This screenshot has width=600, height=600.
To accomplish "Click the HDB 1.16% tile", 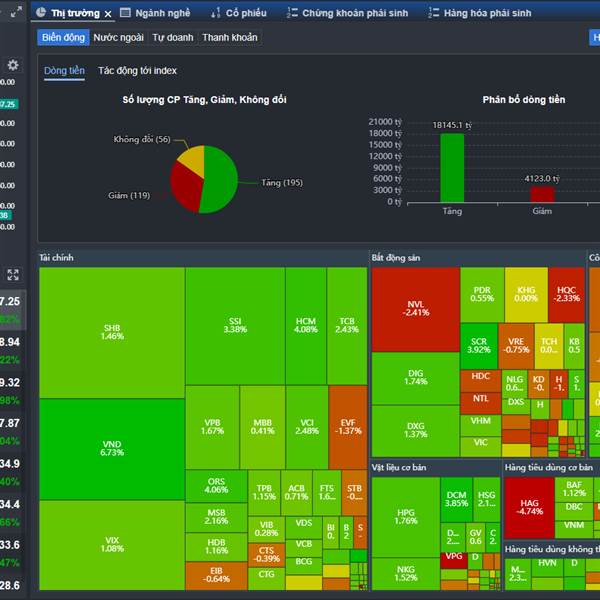I will click(217, 547).
